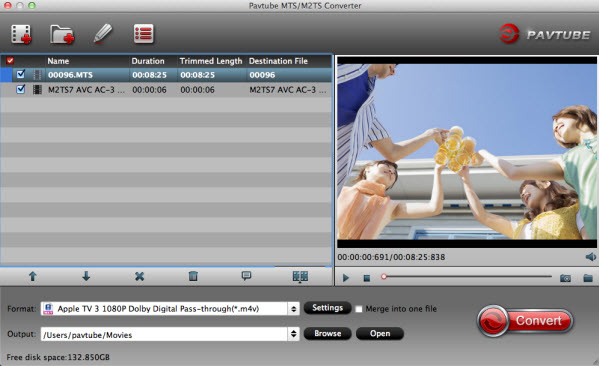Toggle the select-all checkbox in header

tap(10, 61)
